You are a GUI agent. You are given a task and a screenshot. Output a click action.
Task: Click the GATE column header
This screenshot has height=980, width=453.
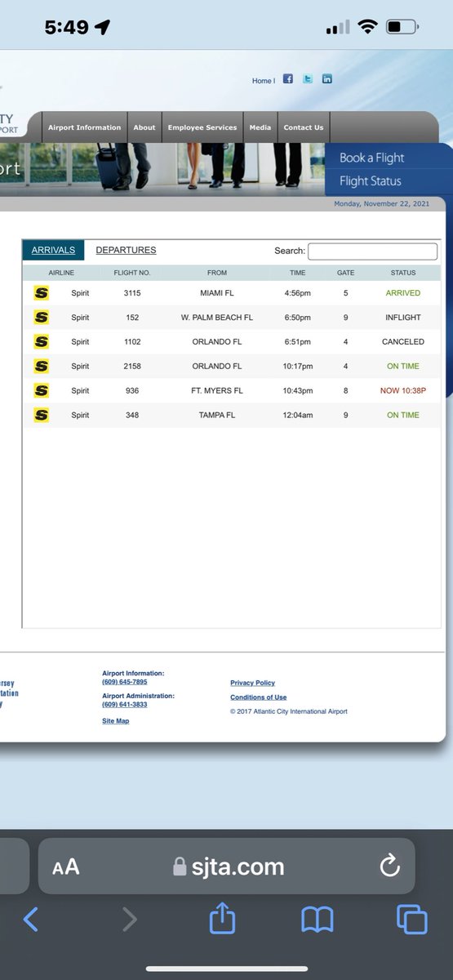tap(346, 273)
